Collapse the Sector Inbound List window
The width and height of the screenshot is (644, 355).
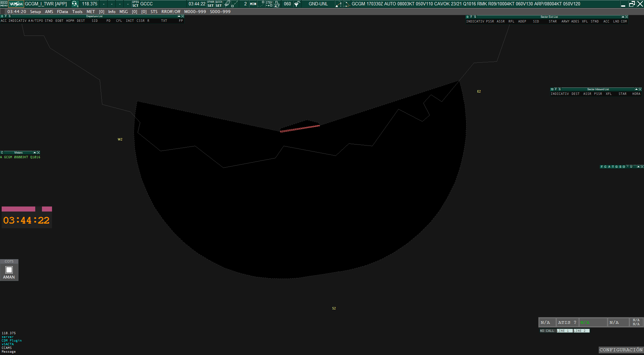click(636, 89)
